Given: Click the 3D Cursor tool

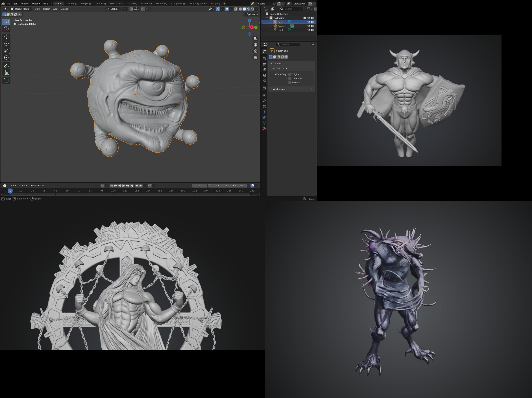Looking at the screenshot, I should point(7,29).
